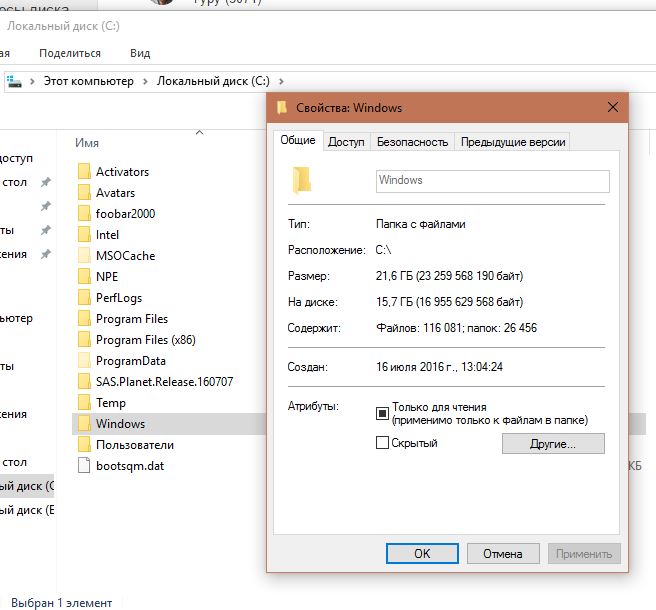Click the Windows folder icon in list
Screen dimensions: 656x610
(84, 423)
